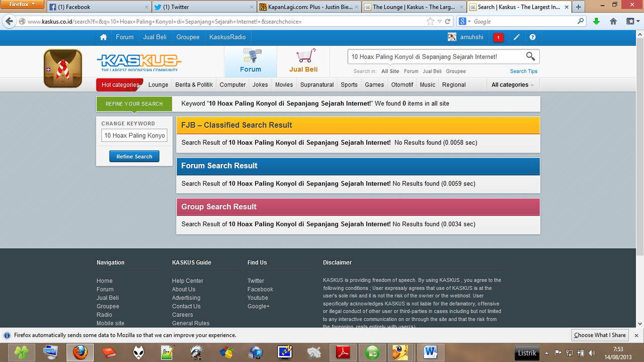644x362 pixels.
Task: Switch to the KapanLagi.com tab
Action: (308, 7)
